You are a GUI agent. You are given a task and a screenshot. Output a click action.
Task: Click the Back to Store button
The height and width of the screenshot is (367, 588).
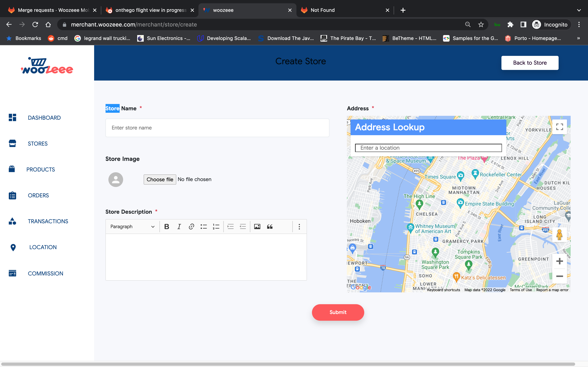tap(530, 63)
